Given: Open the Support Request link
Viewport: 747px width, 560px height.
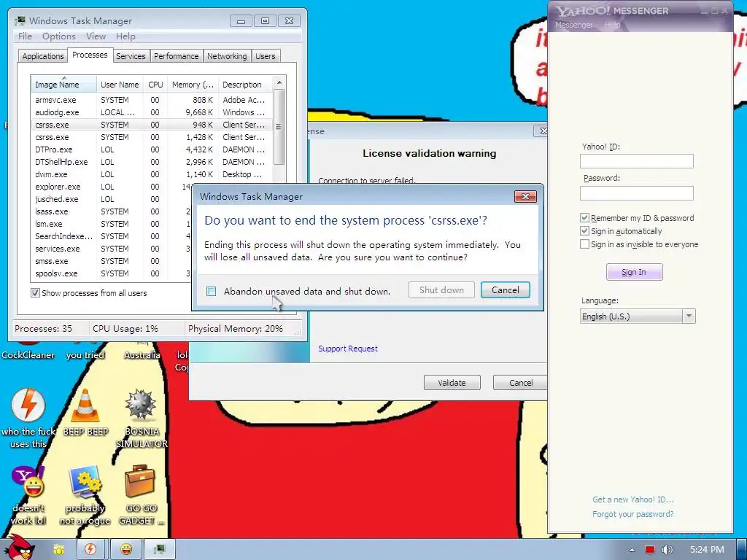Looking at the screenshot, I should point(348,349).
